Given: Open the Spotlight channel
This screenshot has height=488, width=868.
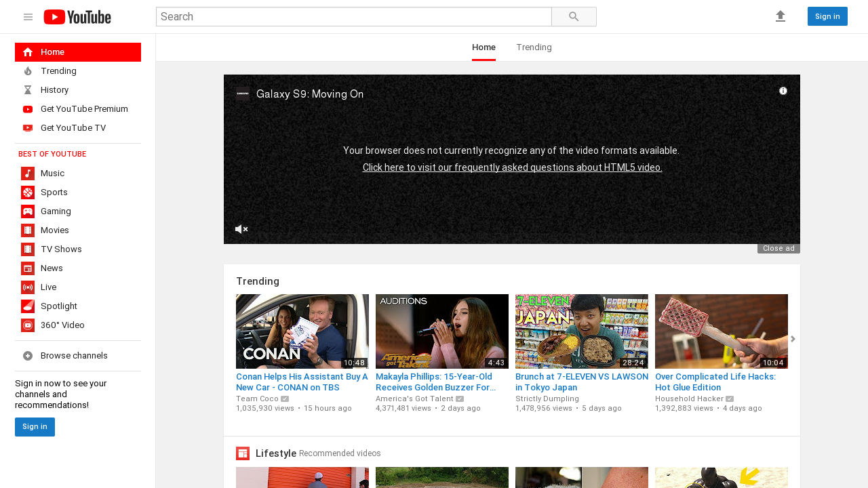Looking at the screenshot, I should pyautogui.click(x=78, y=306).
